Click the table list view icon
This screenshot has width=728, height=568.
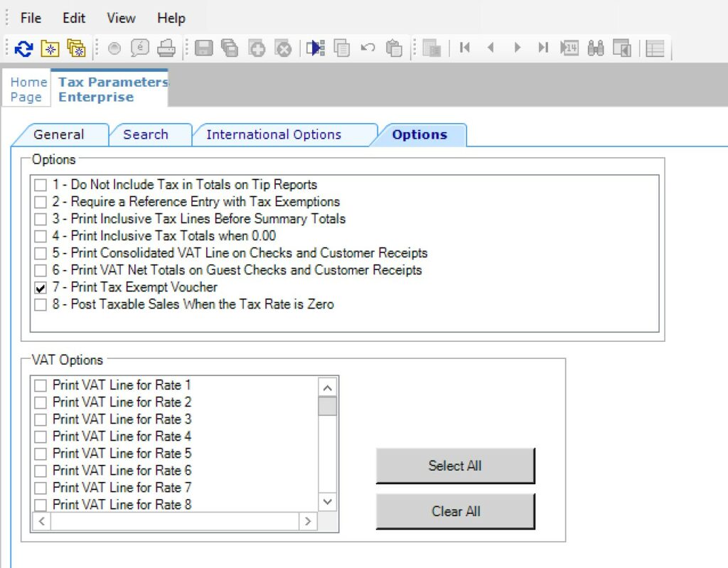[655, 48]
